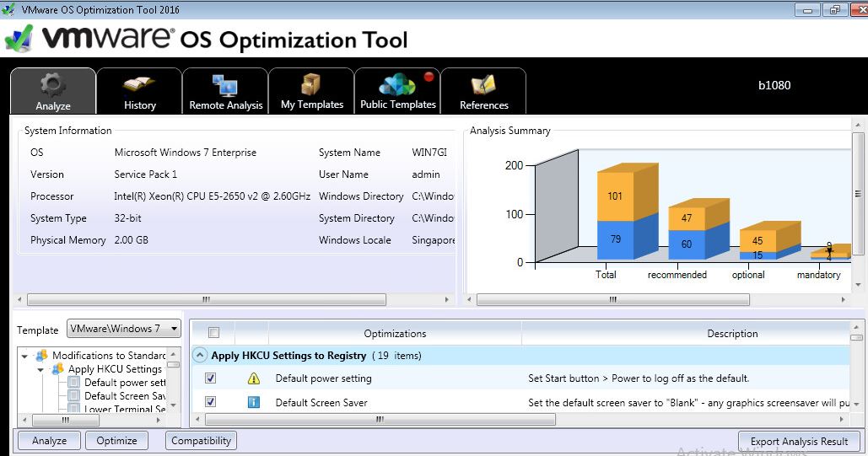Screen dimensions: 868x456
Task: Click the Optimizations column header
Action: click(395, 334)
